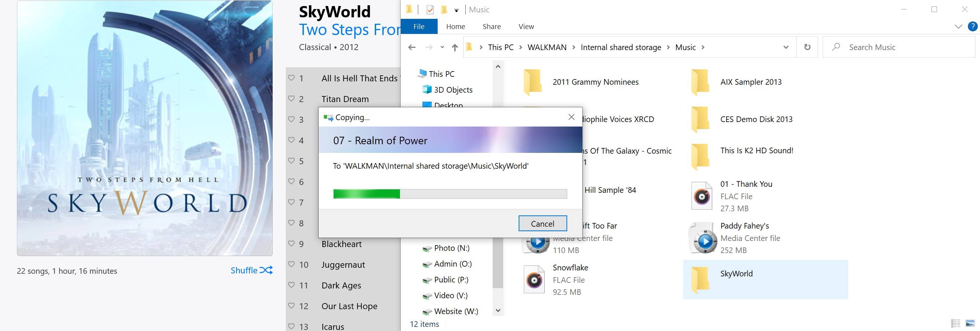Viewport: 980px width, 331px height.
Task: Click the Search Music field
Action: 899,47
